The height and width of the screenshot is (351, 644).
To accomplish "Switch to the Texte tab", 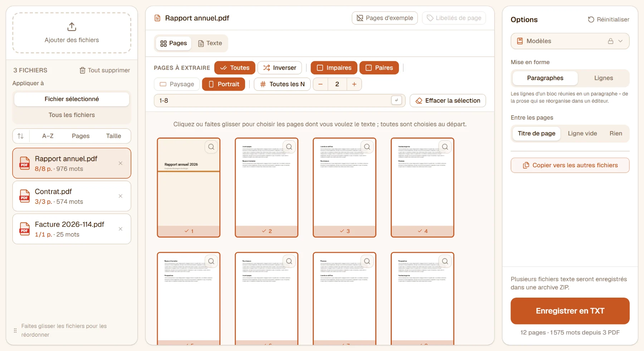I will pos(210,43).
